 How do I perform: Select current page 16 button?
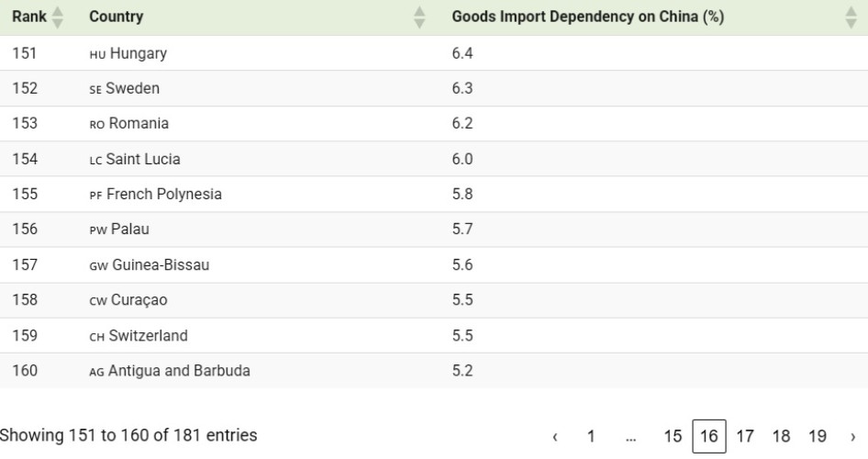click(x=708, y=435)
